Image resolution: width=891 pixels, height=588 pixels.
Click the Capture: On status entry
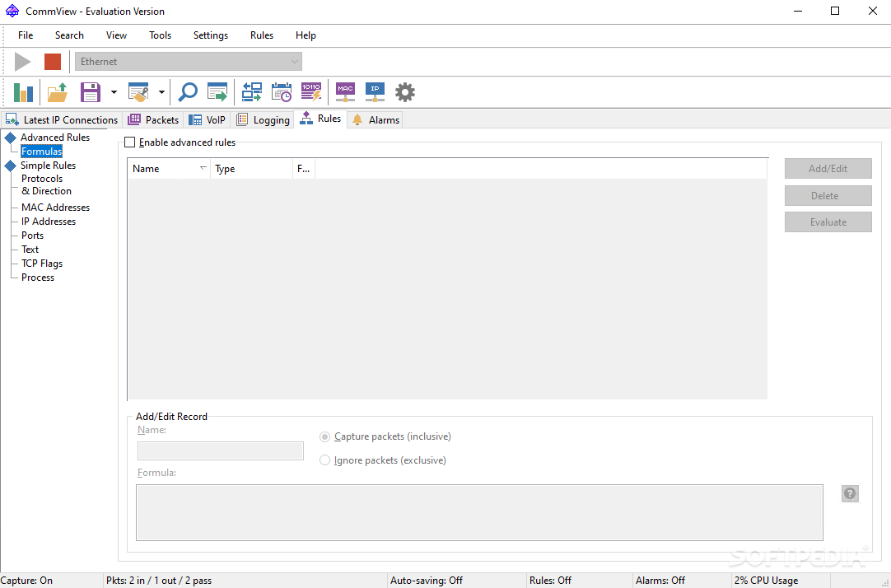pos(26,581)
